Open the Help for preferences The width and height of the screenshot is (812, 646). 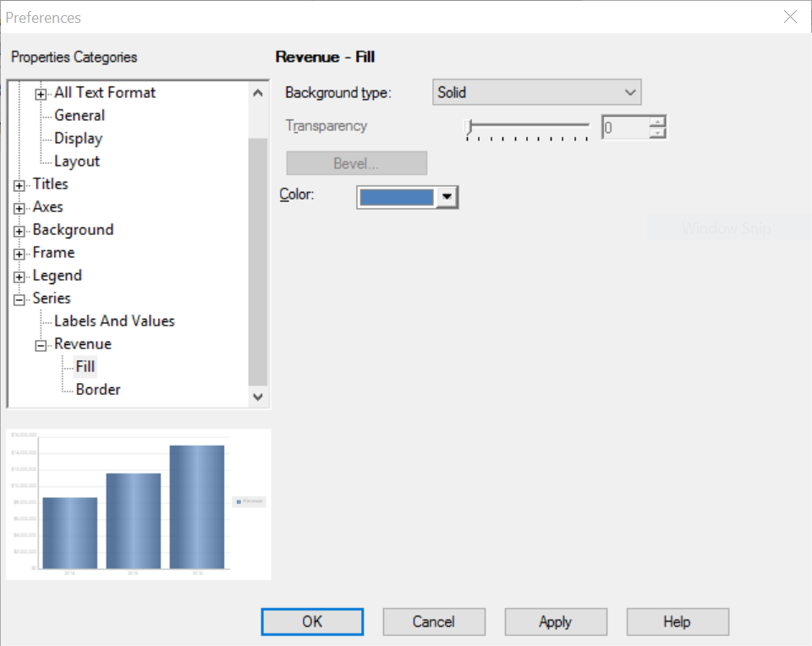pos(677,621)
